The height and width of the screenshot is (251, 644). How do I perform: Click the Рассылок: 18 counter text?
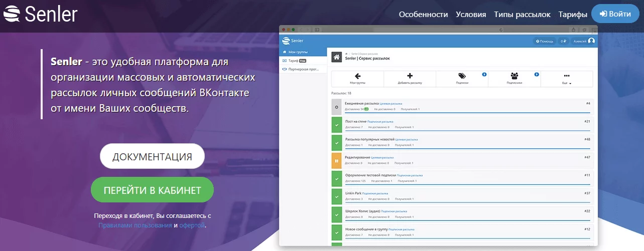coord(341,93)
